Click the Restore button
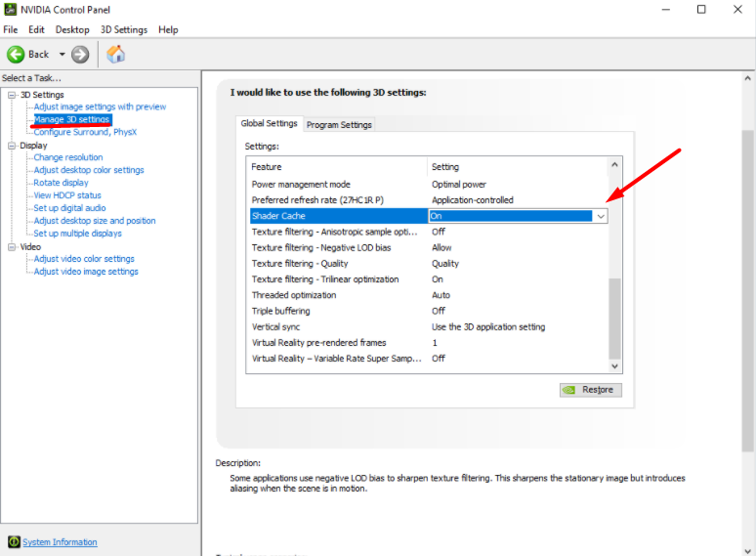Viewport: 756px width, 556px height. point(591,390)
